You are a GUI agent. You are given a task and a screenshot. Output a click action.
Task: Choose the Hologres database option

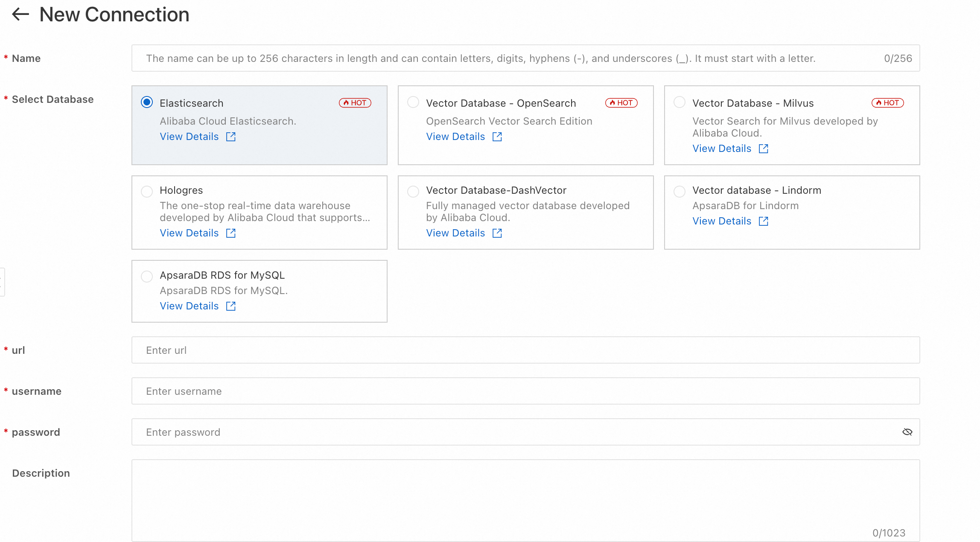(x=147, y=191)
